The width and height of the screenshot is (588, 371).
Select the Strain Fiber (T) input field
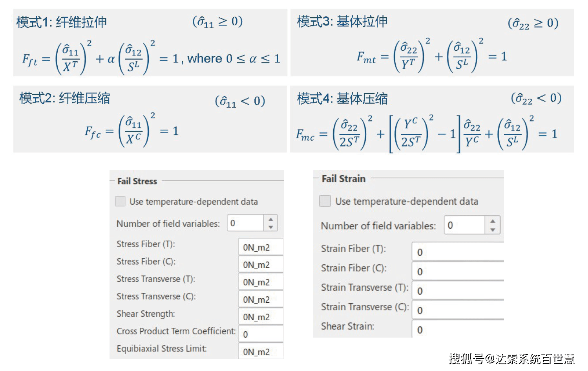coord(458,252)
